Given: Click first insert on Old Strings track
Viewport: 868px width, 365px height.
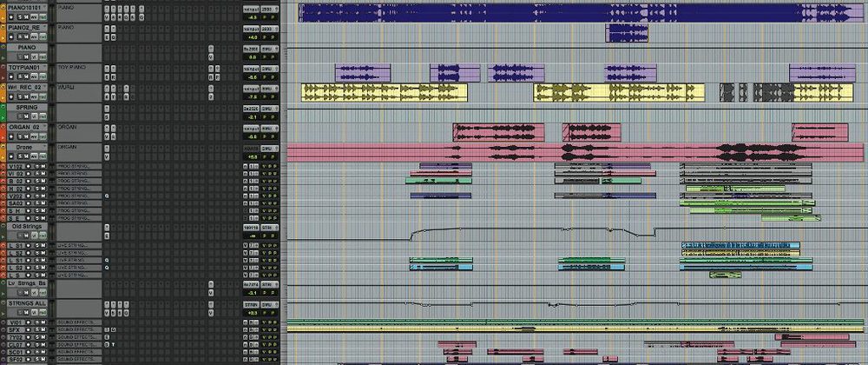Looking at the screenshot, I should [107, 236].
